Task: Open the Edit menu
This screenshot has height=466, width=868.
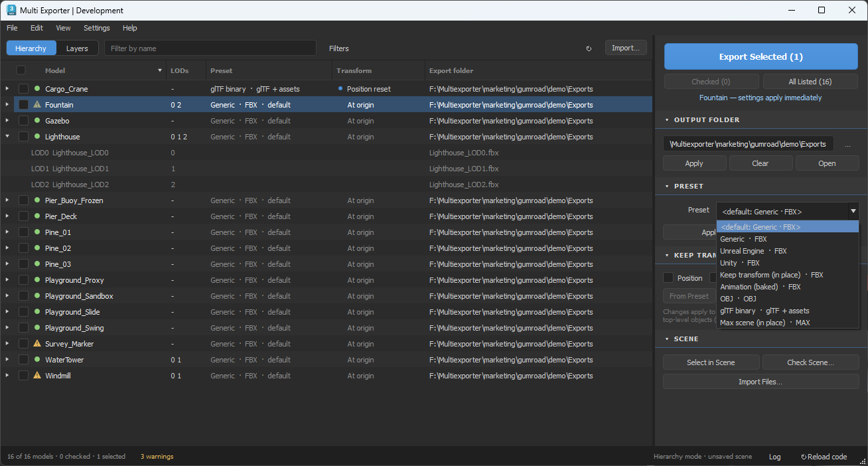Action: (36, 28)
